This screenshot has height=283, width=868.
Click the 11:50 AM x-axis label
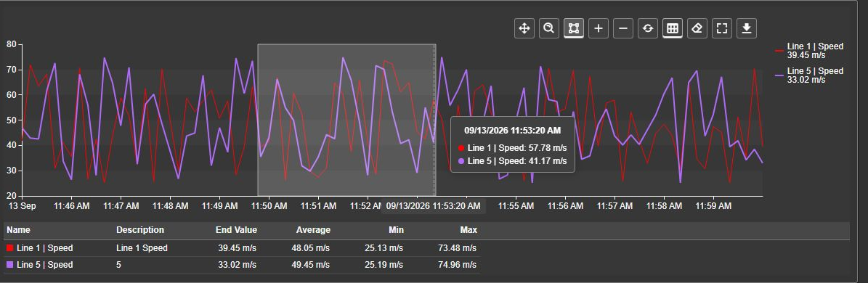pyautogui.click(x=269, y=206)
